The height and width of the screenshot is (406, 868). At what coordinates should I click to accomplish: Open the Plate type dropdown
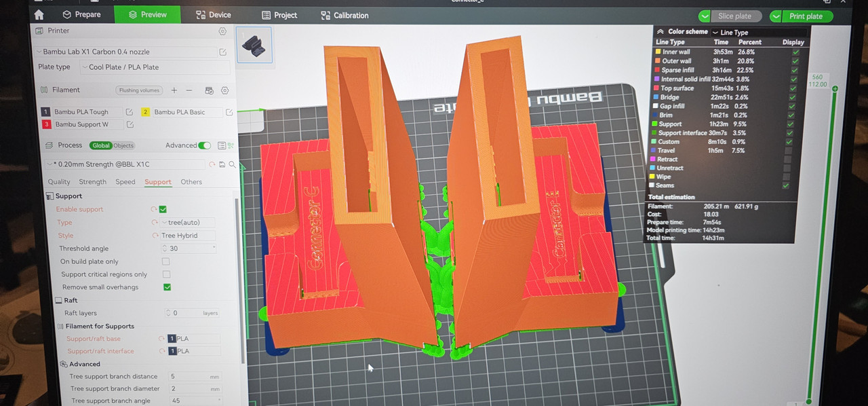(155, 67)
